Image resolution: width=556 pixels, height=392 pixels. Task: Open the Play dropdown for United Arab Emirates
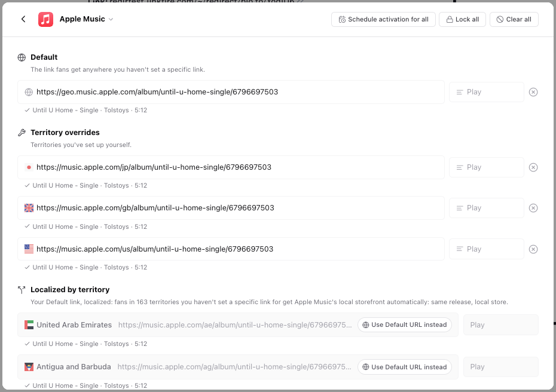pos(500,325)
